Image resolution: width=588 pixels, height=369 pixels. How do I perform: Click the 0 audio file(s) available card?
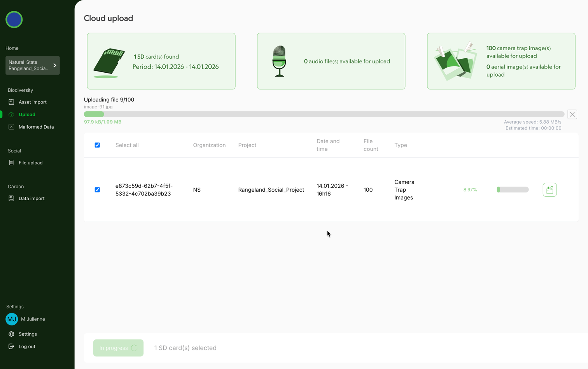coord(331,61)
